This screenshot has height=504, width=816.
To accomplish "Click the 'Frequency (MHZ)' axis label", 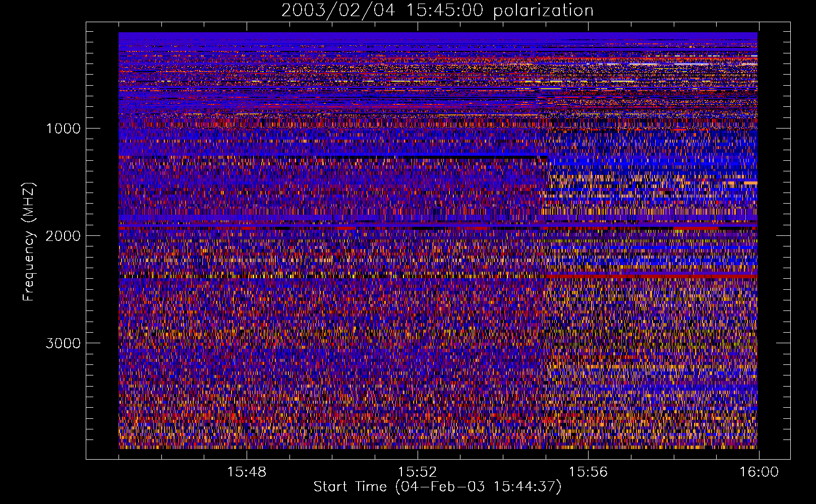I will [28, 242].
